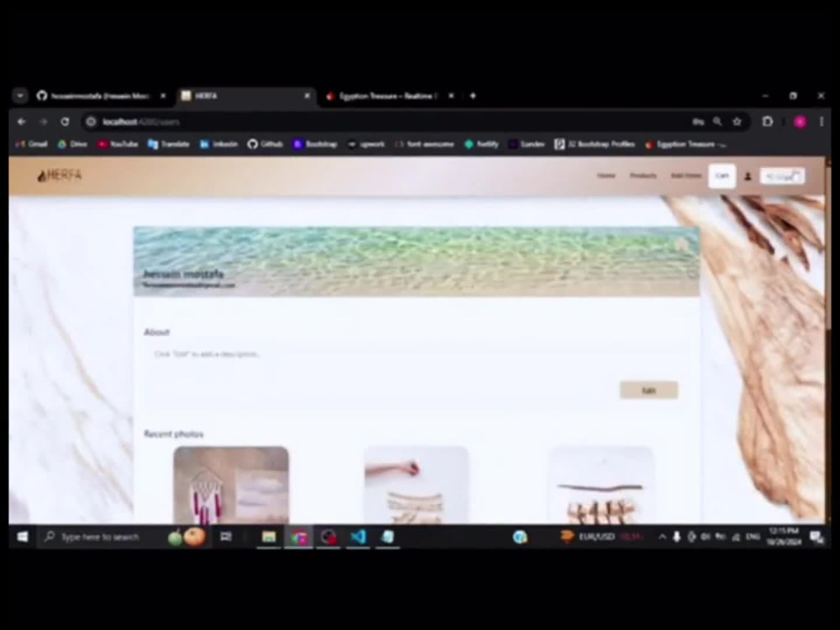
Task: Click the HERFA logo in site header
Action: point(60,176)
